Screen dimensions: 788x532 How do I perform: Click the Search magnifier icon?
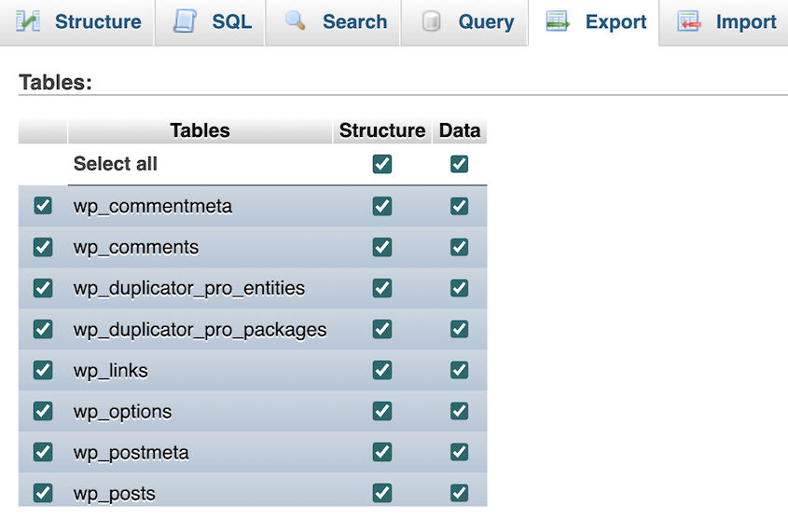(x=295, y=20)
